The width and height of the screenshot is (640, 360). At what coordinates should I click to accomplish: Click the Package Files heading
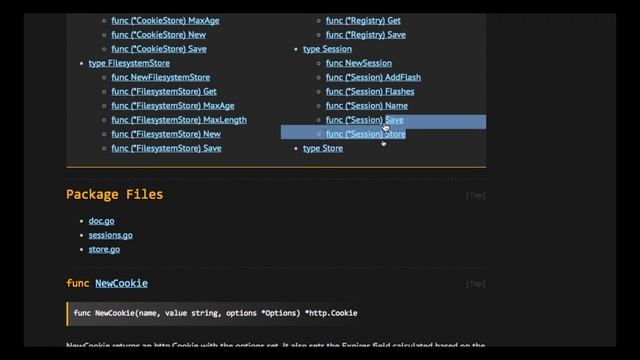(x=114, y=194)
